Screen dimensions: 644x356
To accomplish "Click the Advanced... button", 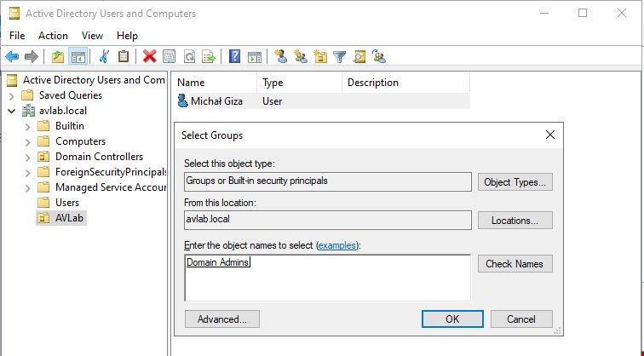I will (222, 319).
